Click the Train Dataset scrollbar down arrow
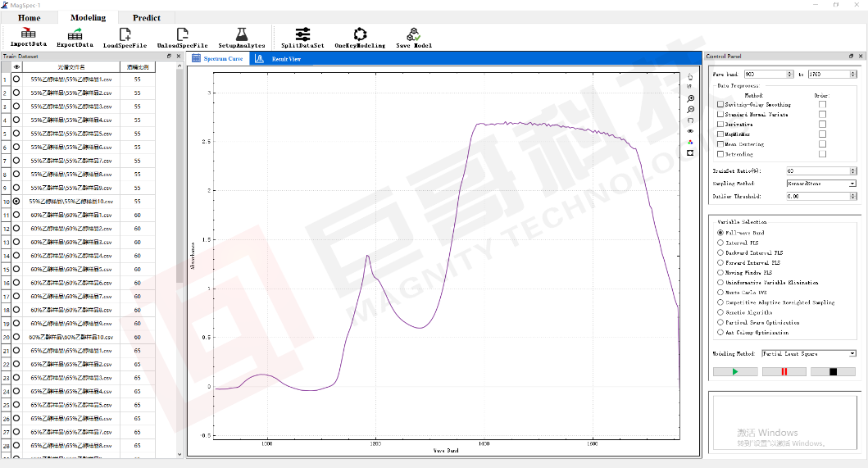This screenshot has width=868, height=468. pyautogui.click(x=180, y=453)
